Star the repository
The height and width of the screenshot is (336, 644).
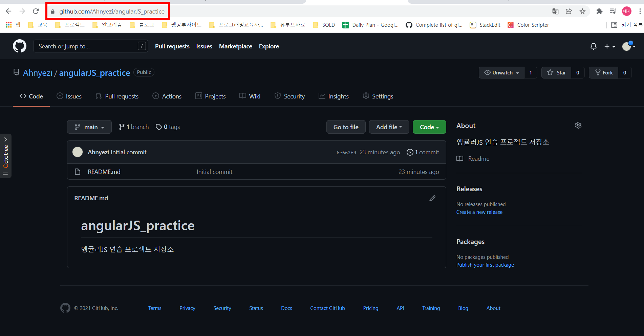coord(556,72)
